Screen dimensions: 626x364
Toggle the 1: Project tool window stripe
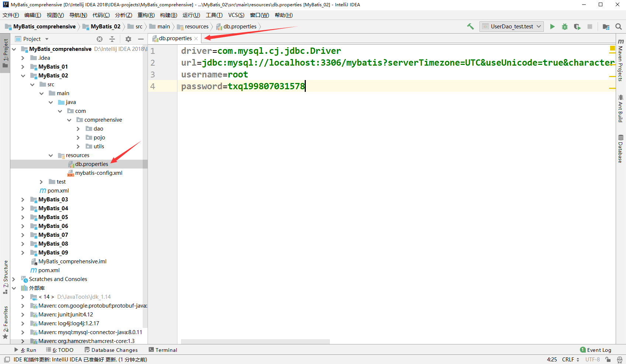point(5,53)
